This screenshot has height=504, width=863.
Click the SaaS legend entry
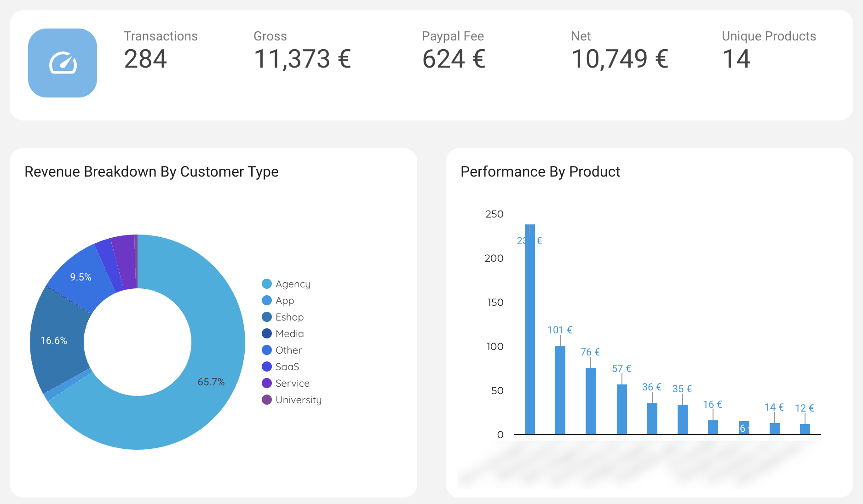[x=281, y=367]
